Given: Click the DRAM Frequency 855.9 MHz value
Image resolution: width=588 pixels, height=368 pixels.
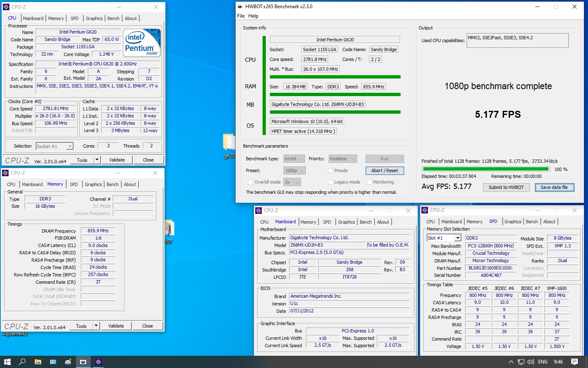Looking at the screenshot, I should tap(98, 231).
